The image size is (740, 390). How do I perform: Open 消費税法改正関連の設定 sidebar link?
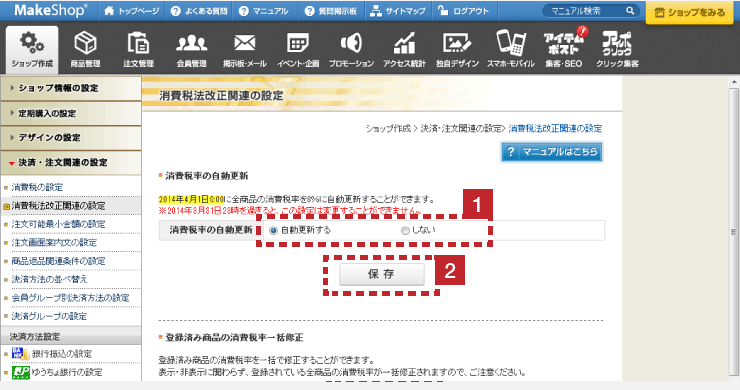59,205
